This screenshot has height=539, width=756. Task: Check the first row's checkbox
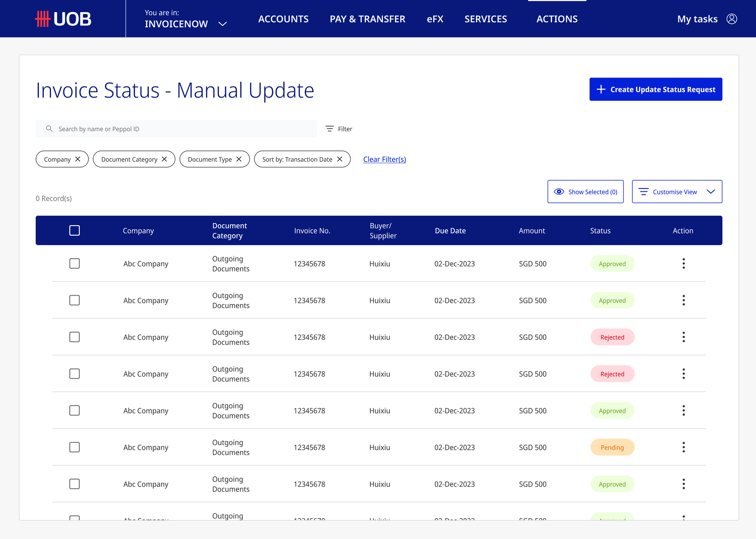pos(74,264)
